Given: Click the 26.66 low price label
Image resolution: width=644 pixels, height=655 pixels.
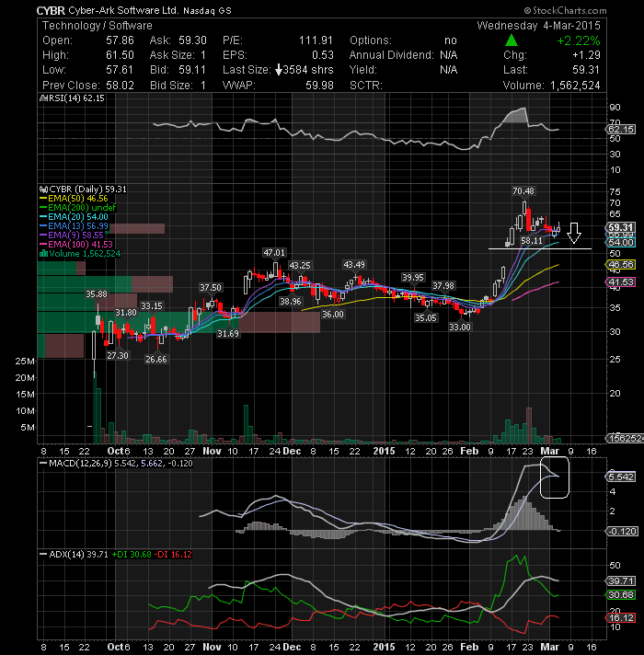Looking at the screenshot, I should tap(156, 359).
